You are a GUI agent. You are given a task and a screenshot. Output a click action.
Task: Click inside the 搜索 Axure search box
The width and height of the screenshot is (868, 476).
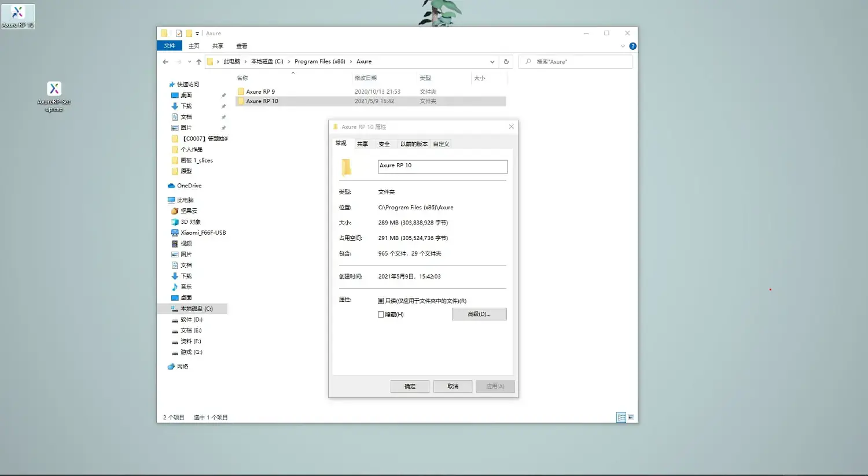click(576, 61)
